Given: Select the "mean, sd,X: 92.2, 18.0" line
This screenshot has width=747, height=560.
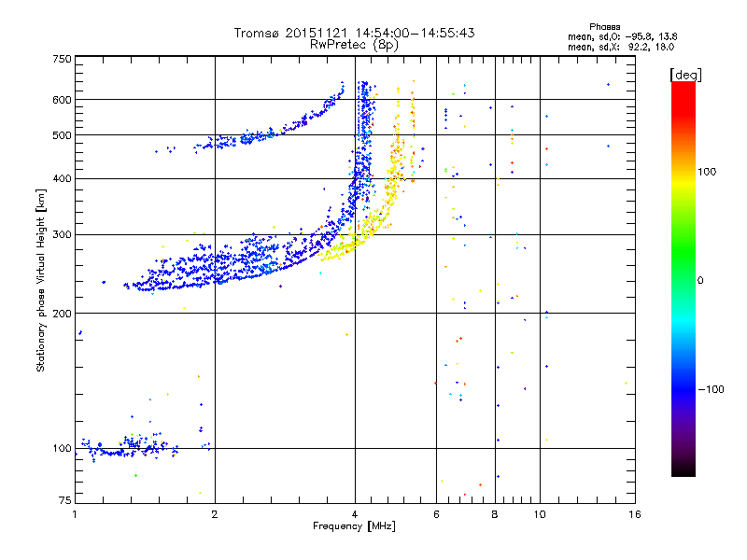Looking at the screenshot, I should (x=621, y=47).
